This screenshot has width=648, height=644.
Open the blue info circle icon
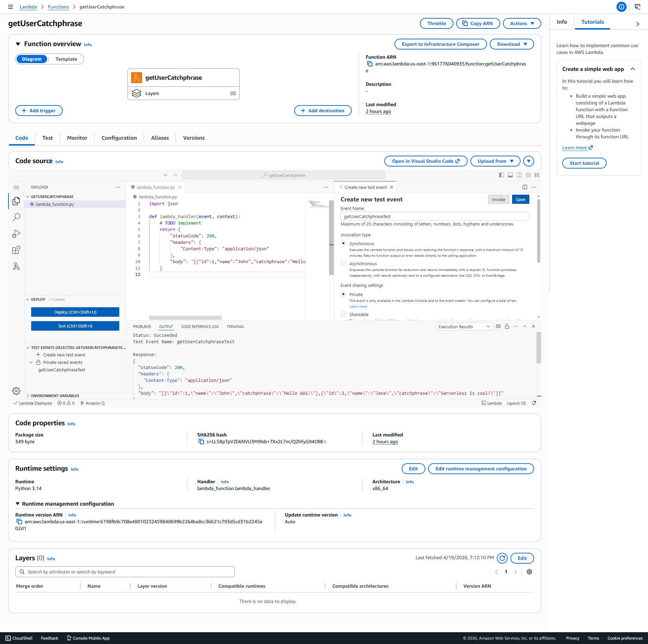[622, 7]
